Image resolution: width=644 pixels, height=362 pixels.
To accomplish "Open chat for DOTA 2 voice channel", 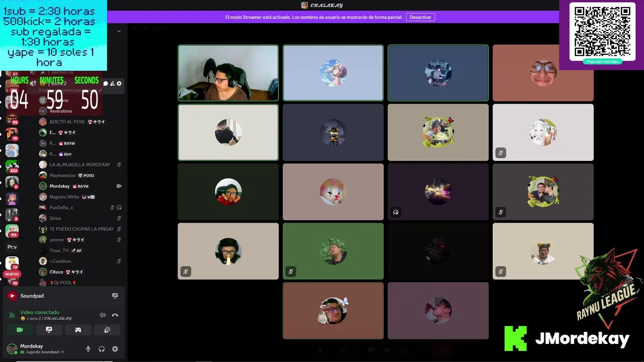I will pos(106,83).
